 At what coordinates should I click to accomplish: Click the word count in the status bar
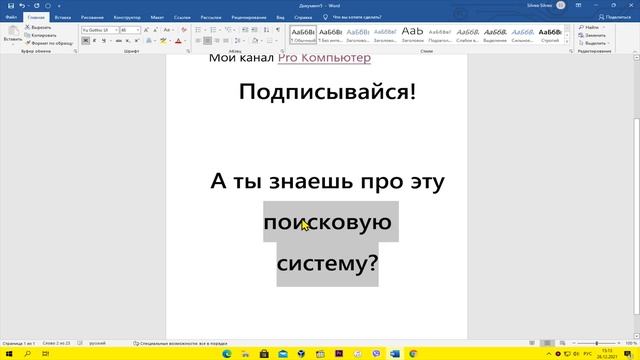tap(56, 343)
